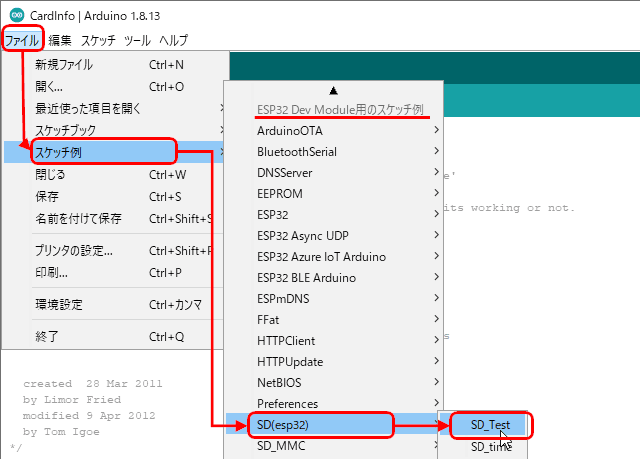The width and height of the screenshot is (640, 459).
Task: Choose 開く... from the File menu
Action: point(113,86)
